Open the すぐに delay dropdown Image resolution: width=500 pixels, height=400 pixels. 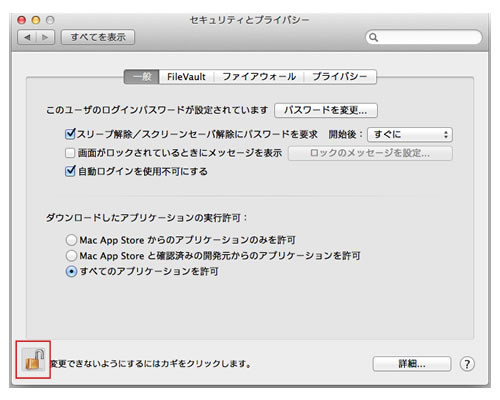tap(410, 135)
